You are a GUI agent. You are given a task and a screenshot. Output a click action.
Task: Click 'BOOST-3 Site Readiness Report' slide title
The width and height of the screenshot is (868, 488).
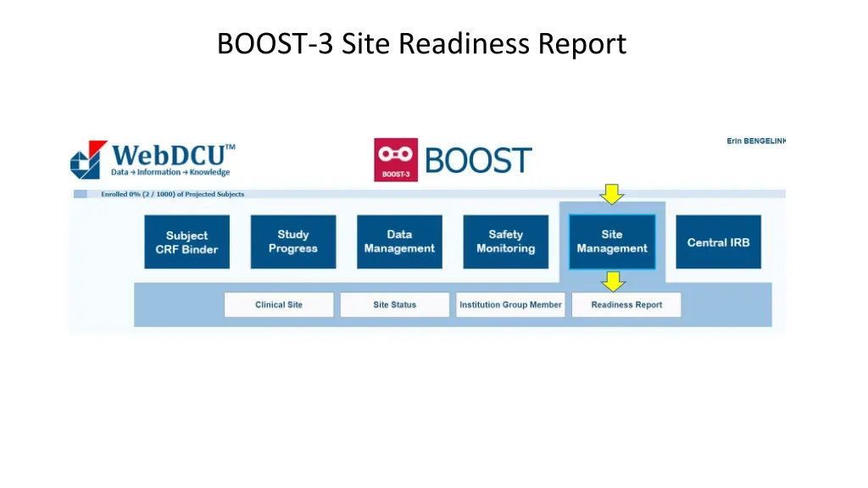pyautogui.click(x=422, y=44)
